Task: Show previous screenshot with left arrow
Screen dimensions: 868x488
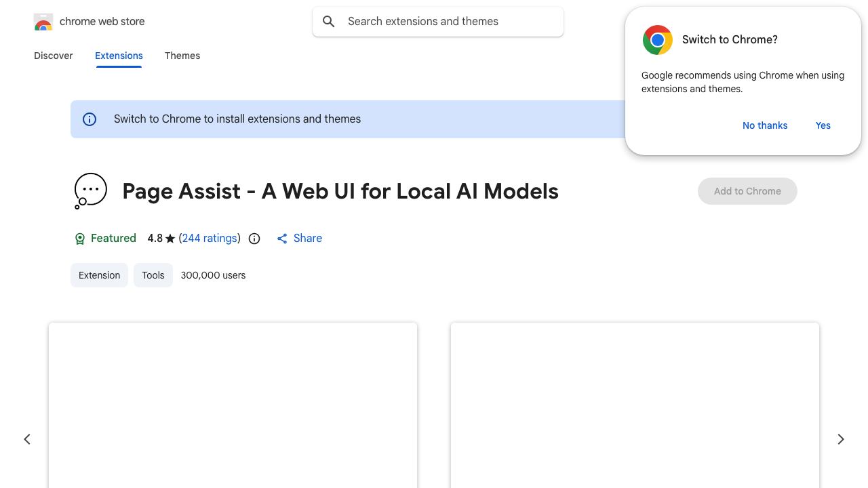Action: point(27,439)
